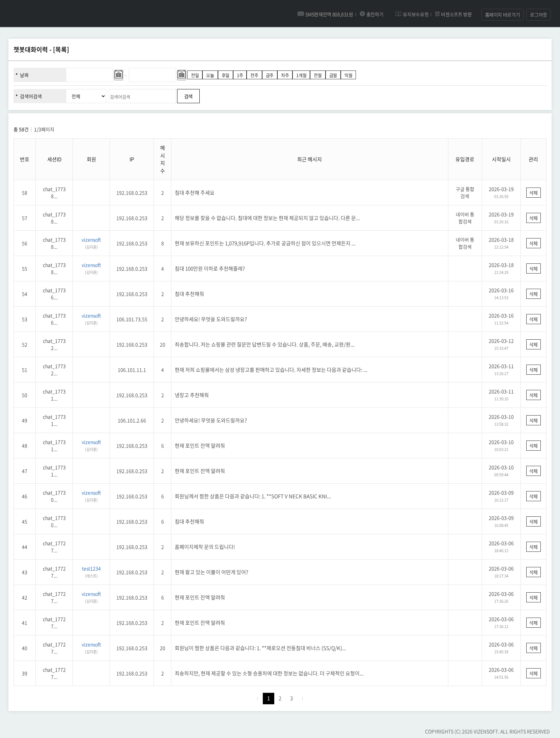Image resolution: width=560 pixels, height=738 pixels.
Task: Select the 오늘 date range shortcut
Action: [x=210, y=75]
